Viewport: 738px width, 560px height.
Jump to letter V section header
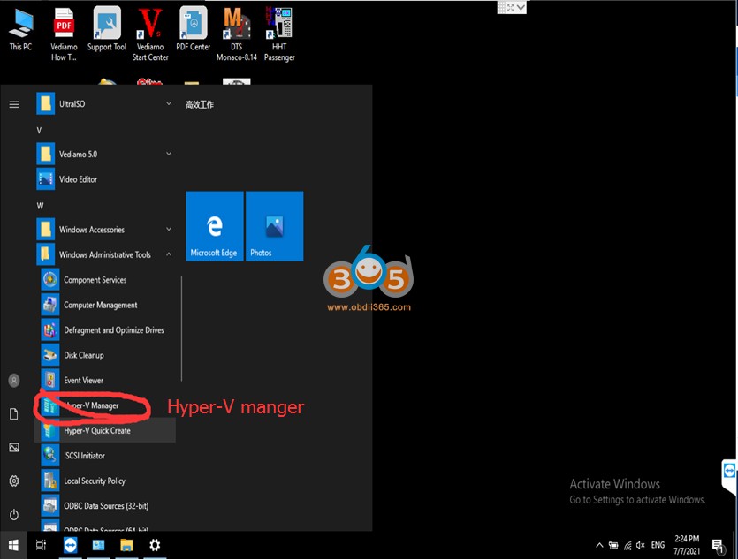pyautogui.click(x=39, y=130)
